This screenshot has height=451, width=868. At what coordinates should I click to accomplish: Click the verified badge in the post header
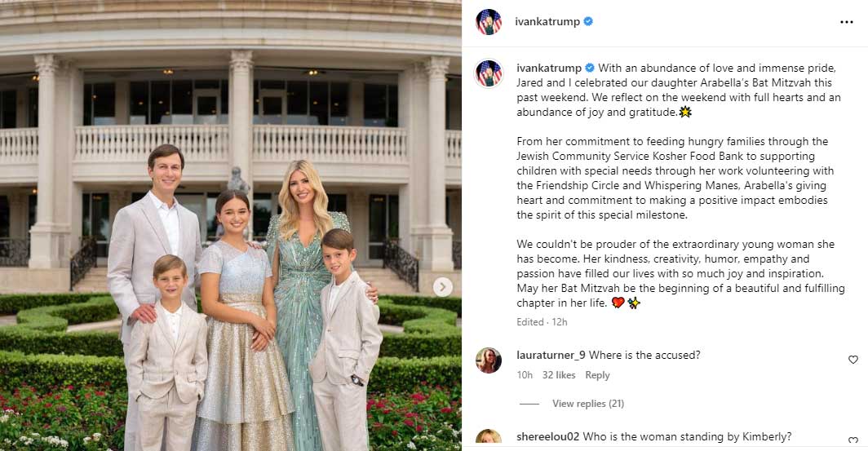coord(588,21)
